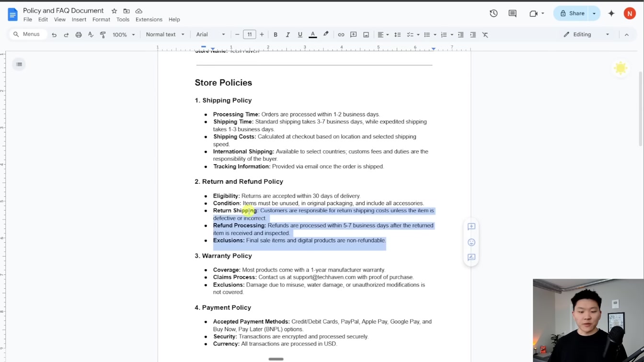
Task: Open the text alignment dropdown
Action: coord(383,34)
